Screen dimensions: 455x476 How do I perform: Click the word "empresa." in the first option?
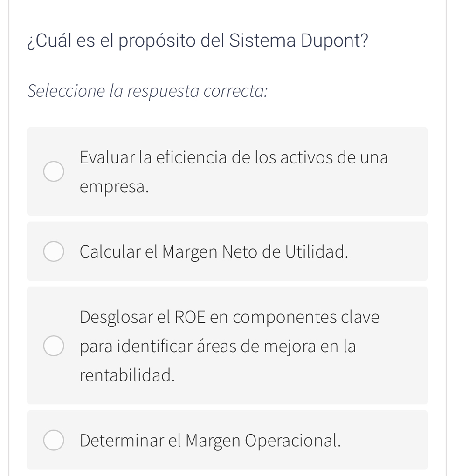tap(115, 187)
